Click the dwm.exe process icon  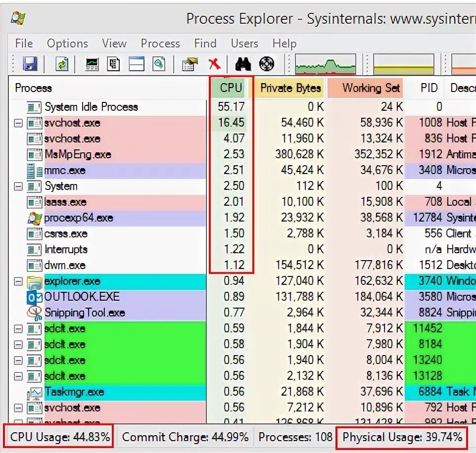coord(34,266)
